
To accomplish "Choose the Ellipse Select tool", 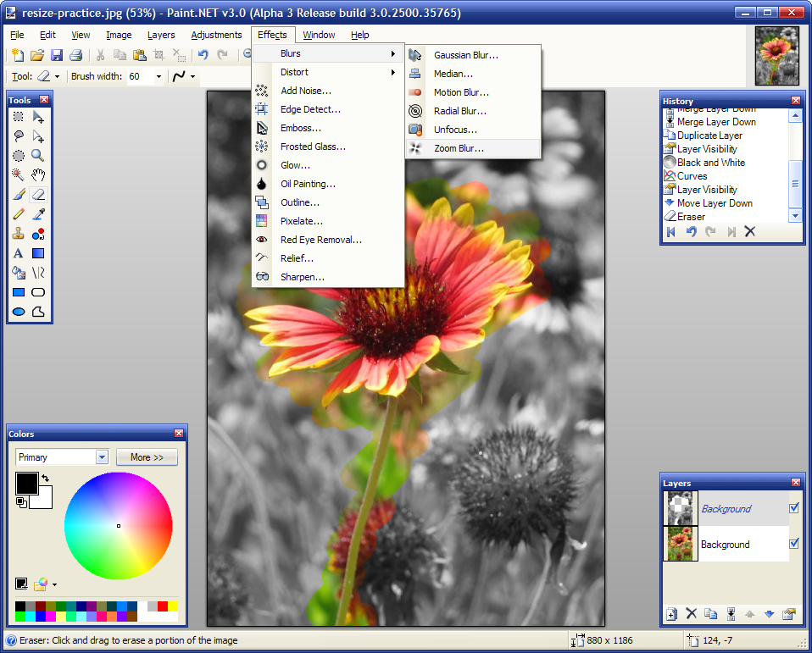I will [18, 155].
